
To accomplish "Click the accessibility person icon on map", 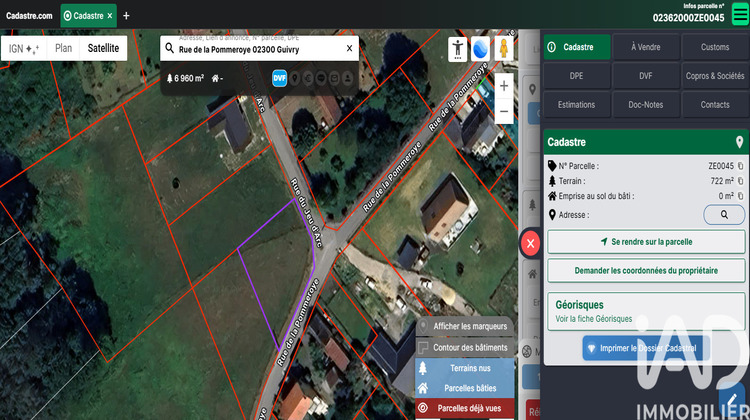I will tap(457, 48).
